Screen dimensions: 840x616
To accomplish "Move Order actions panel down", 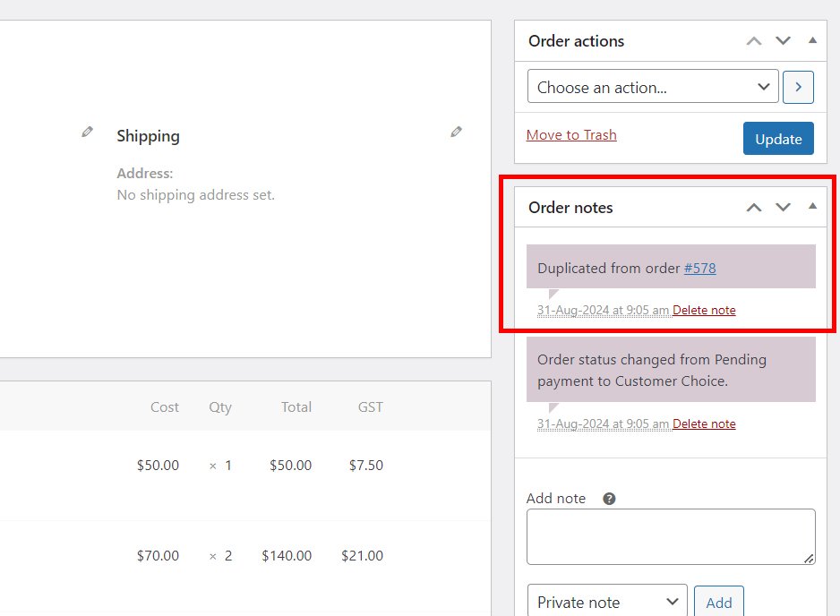I will click(x=784, y=40).
